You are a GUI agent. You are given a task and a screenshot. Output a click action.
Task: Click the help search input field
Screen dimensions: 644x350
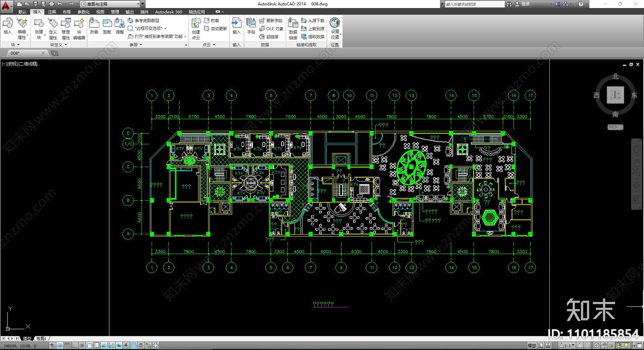click(474, 4)
